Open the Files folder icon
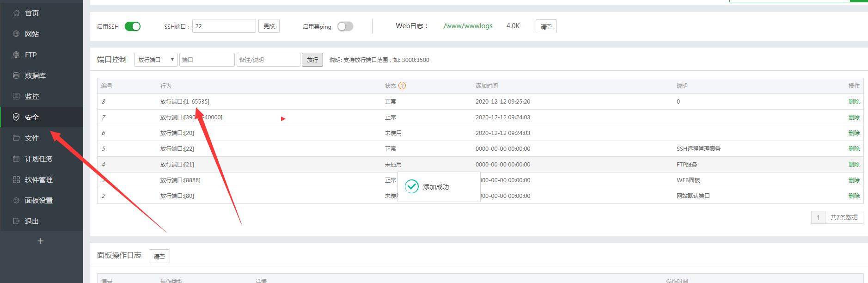Image resolution: width=868 pixels, height=283 pixels. pyautogui.click(x=16, y=138)
